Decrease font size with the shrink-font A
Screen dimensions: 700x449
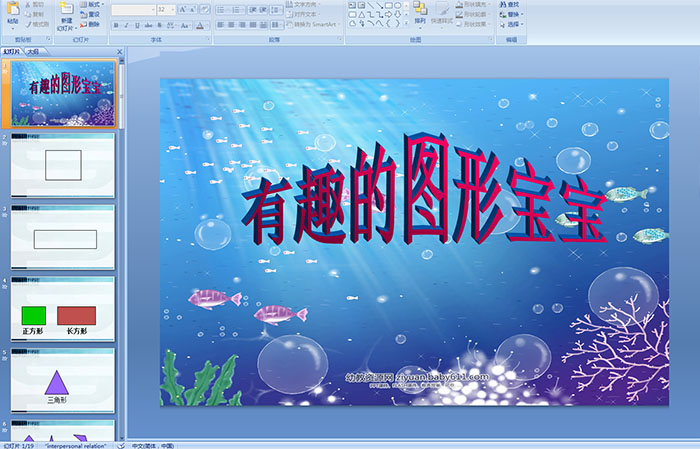[192, 9]
